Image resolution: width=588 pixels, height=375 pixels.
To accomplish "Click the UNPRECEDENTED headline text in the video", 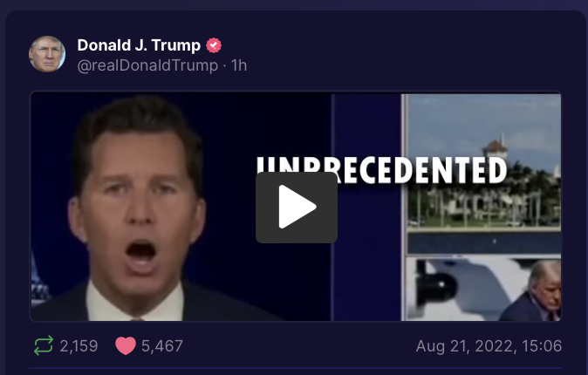I will 382,171.
